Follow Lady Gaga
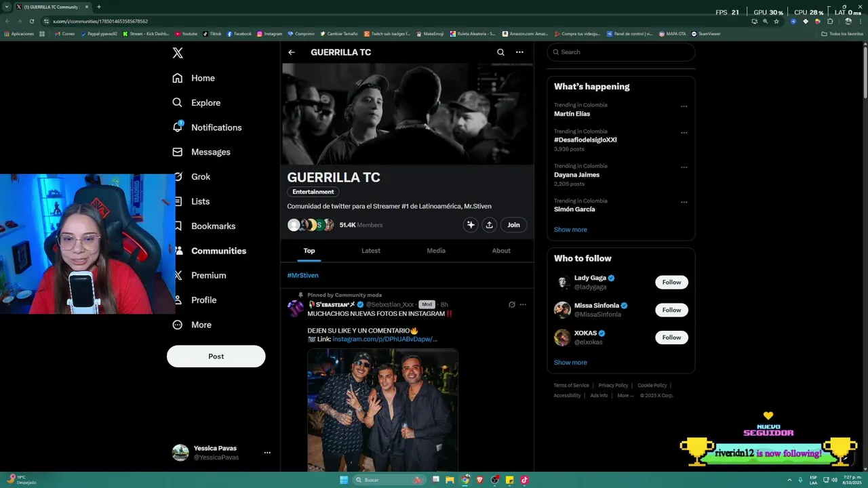The width and height of the screenshot is (868, 488). tap(671, 282)
